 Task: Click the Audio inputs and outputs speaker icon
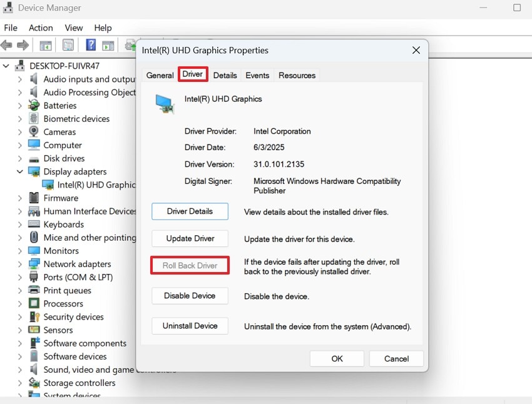tap(34, 79)
